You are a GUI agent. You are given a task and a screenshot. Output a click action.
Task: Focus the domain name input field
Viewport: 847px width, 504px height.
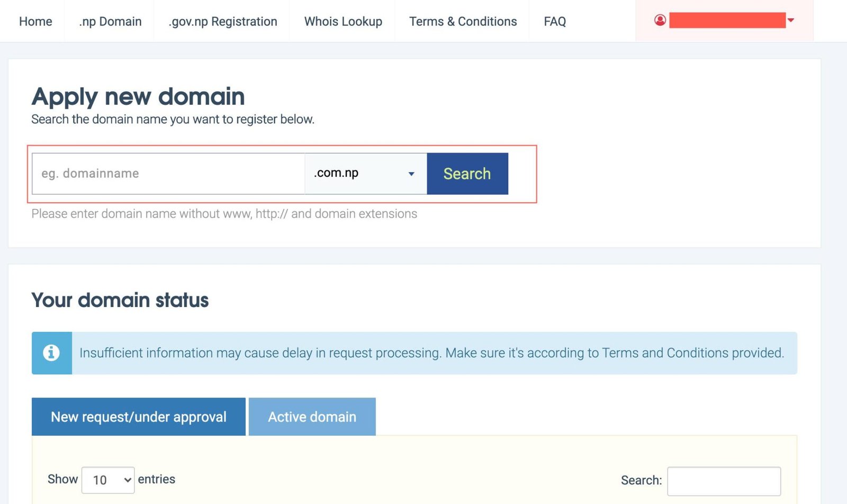(x=168, y=174)
